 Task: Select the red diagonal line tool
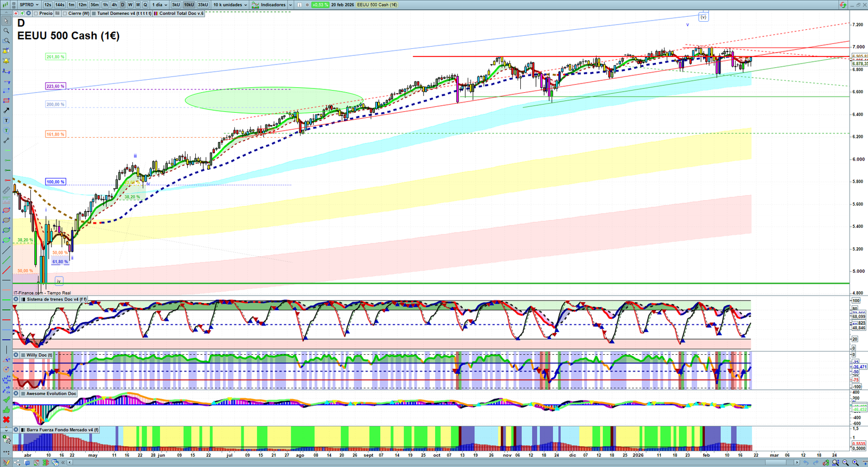point(6,270)
